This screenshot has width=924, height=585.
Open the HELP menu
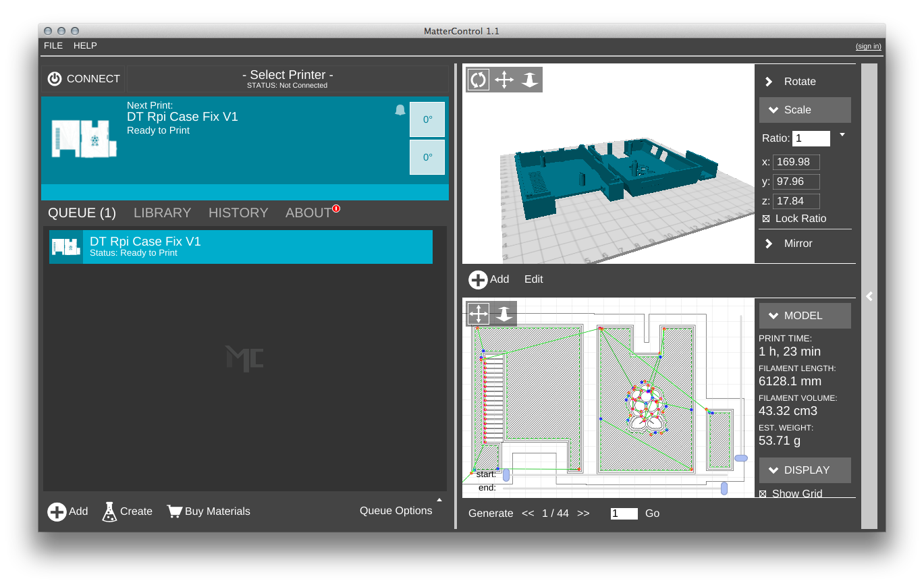tap(85, 46)
